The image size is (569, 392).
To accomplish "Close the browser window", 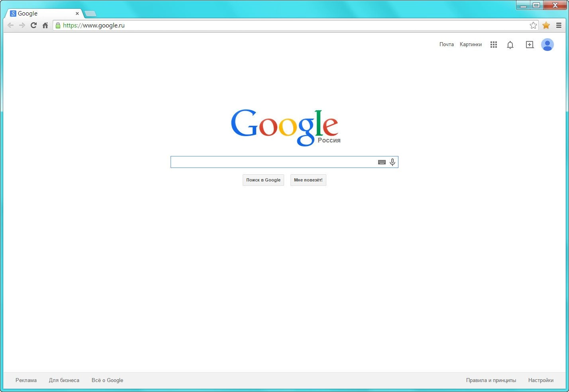I will pos(555,5).
